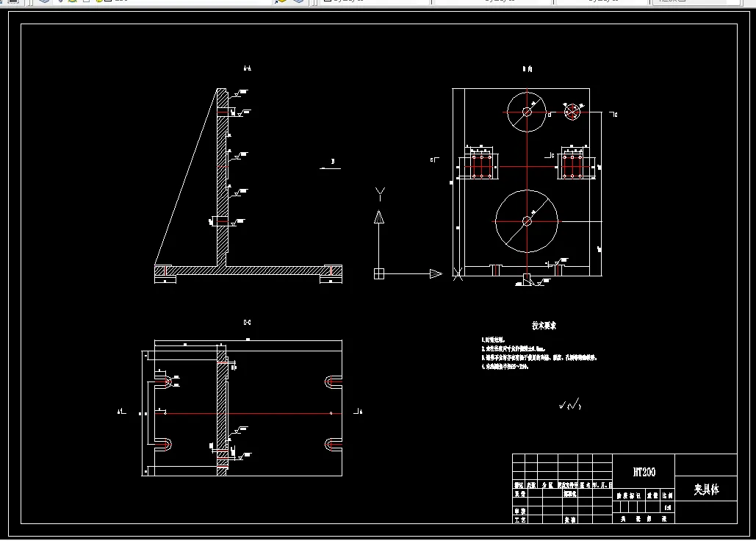The height and width of the screenshot is (541, 756).
Task: Select the general surface roughness symbol
Action: point(570,406)
